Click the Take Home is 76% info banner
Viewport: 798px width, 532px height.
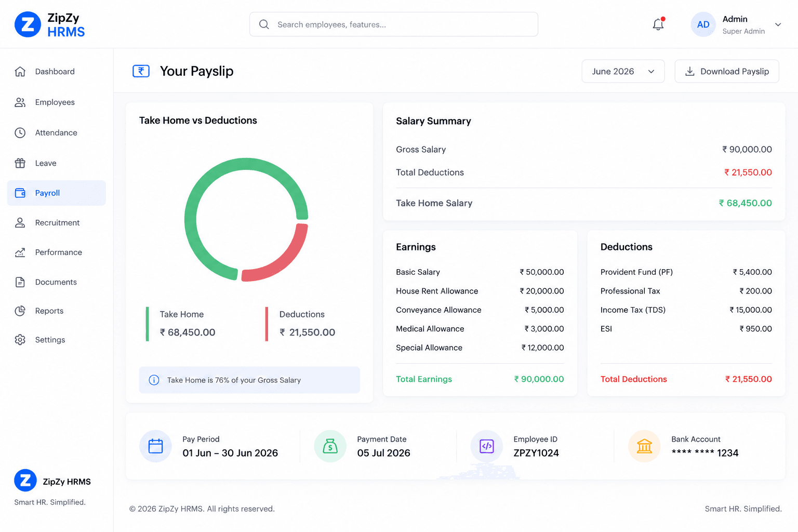click(x=249, y=380)
